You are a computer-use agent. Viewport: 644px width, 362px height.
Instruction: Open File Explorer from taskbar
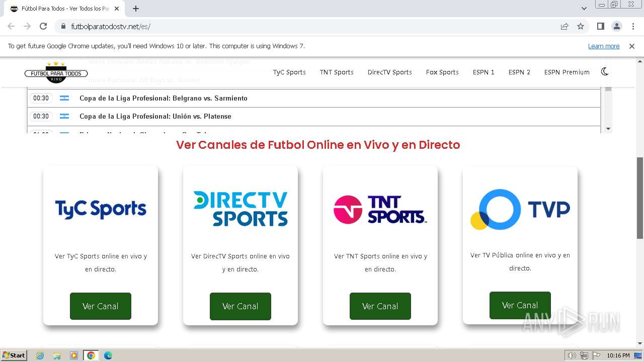57,355
